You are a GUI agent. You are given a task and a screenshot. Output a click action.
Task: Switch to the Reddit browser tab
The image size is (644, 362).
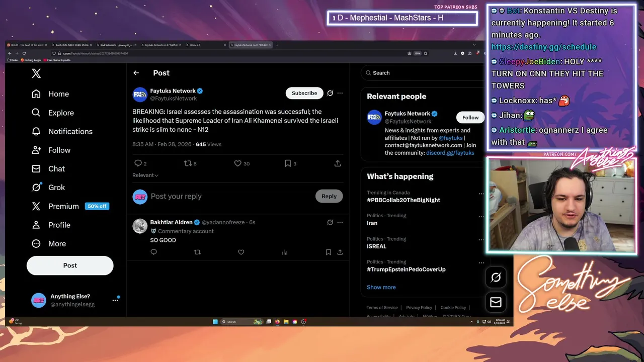coord(27,45)
